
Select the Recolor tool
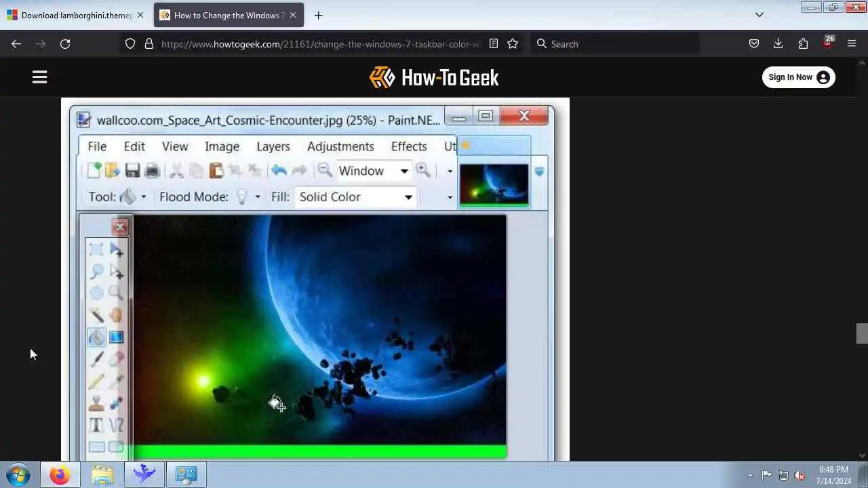(117, 403)
